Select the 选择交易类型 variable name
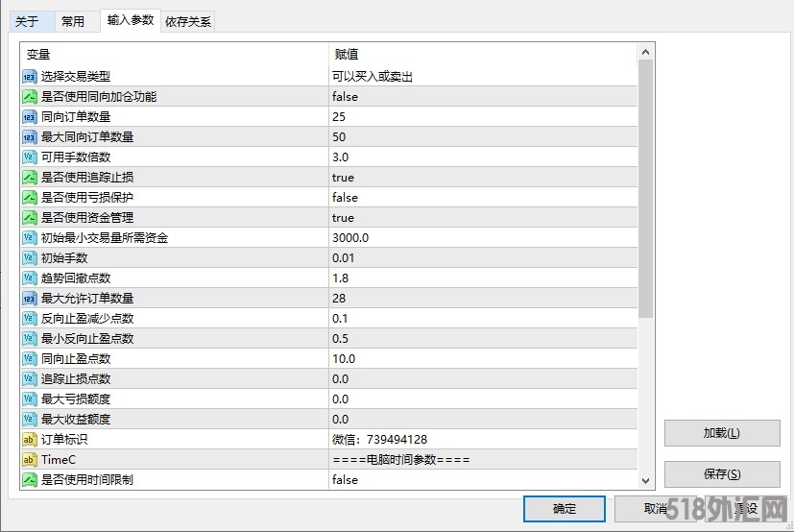794x532 pixels. [x=76, y=77]
